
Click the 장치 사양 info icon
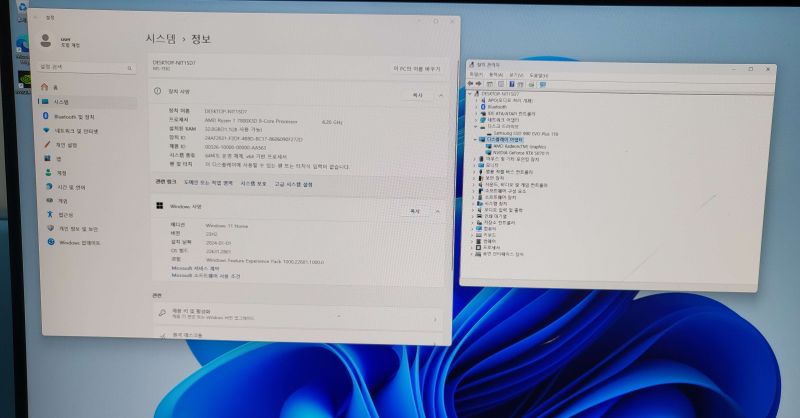tap(158, 91)
